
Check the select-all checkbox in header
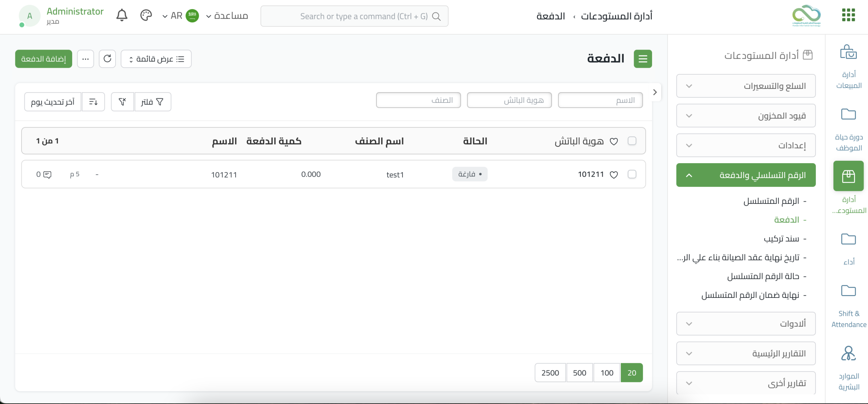point(632,141)
